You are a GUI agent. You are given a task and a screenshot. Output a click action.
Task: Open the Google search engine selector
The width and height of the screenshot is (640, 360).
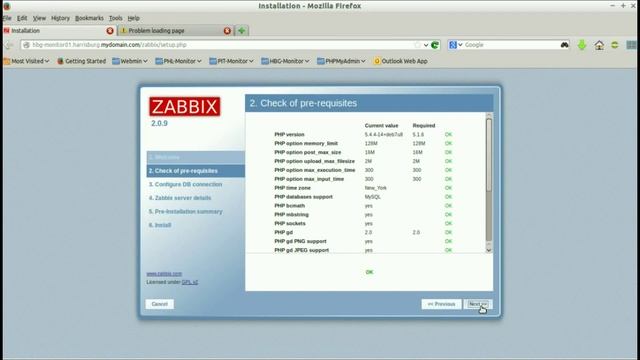(456, 45)
